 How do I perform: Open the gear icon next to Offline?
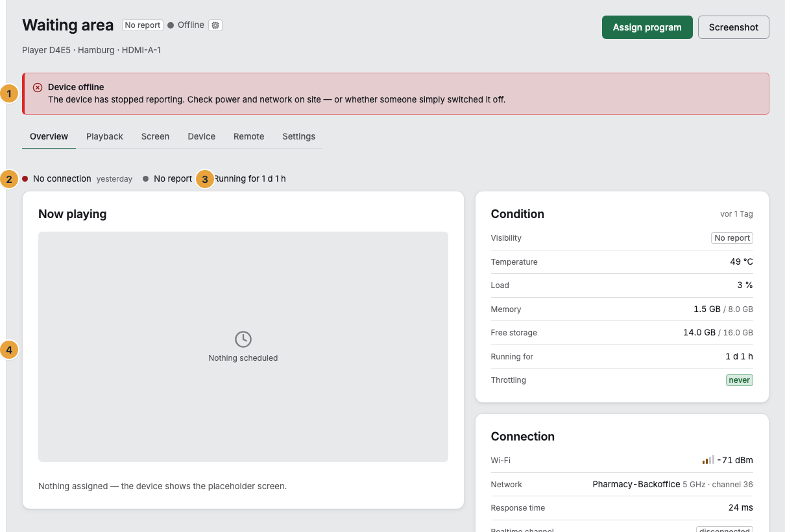(x=216, y=25)
